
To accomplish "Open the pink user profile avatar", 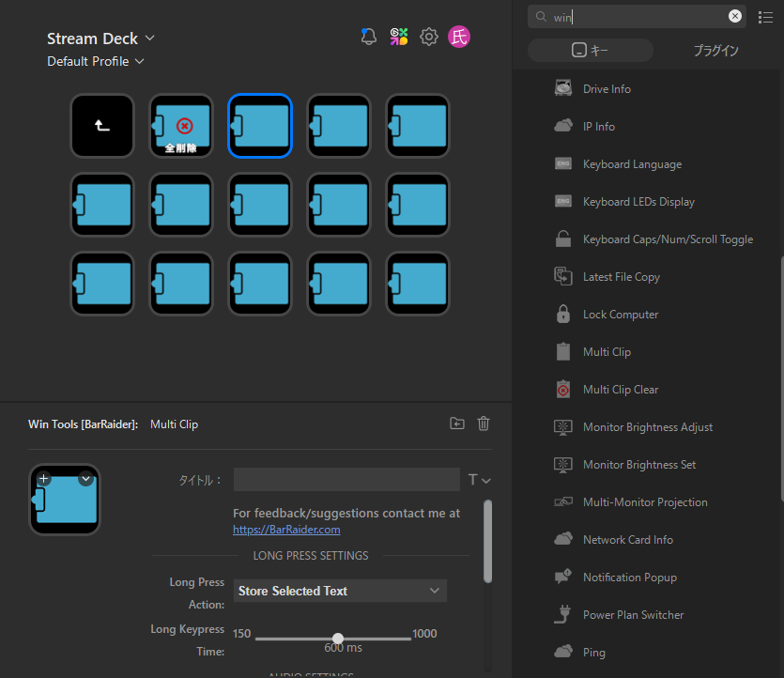I will (x=459, y=37).
